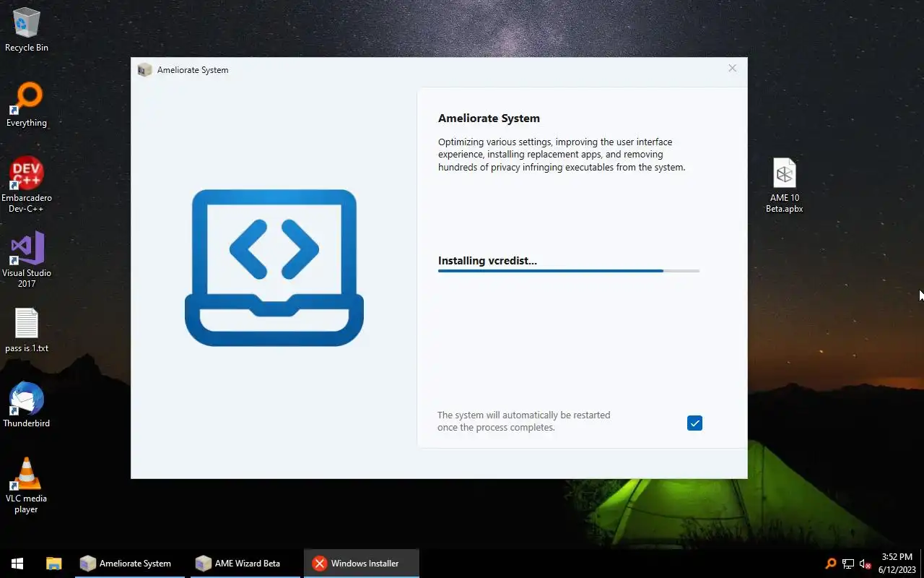Viewport: 924px width, 578px height.
Task: Open the Windows Start menu
Action: point(17,564)
